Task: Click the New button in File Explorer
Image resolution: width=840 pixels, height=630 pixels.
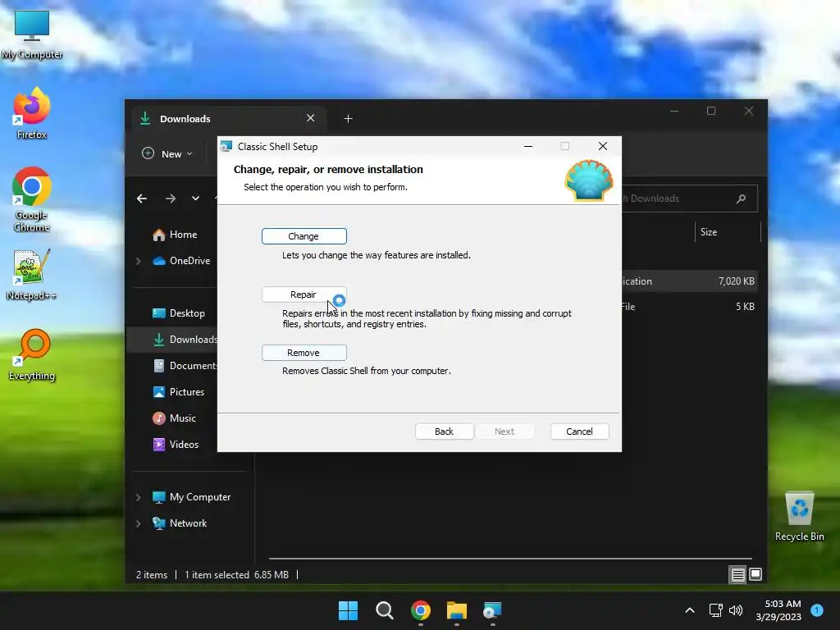Action: [167, 153]
